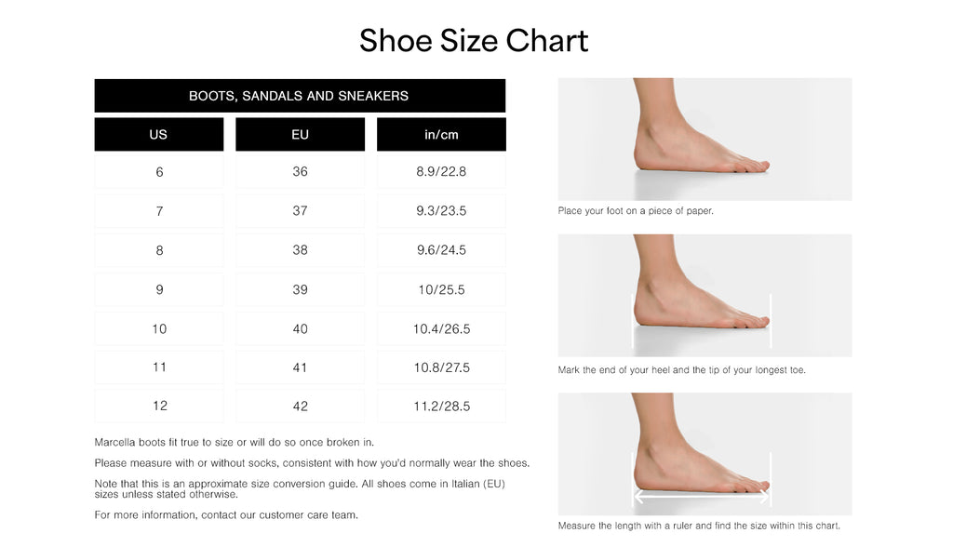Select EU size 42 cell
This screenshot has height=560, width=953.
point(300,406)
